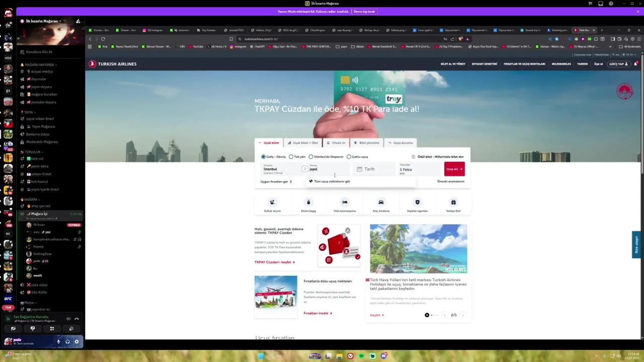Open Discord member list icon by server name
Screen dimensions: 644x362
point(78,21)
